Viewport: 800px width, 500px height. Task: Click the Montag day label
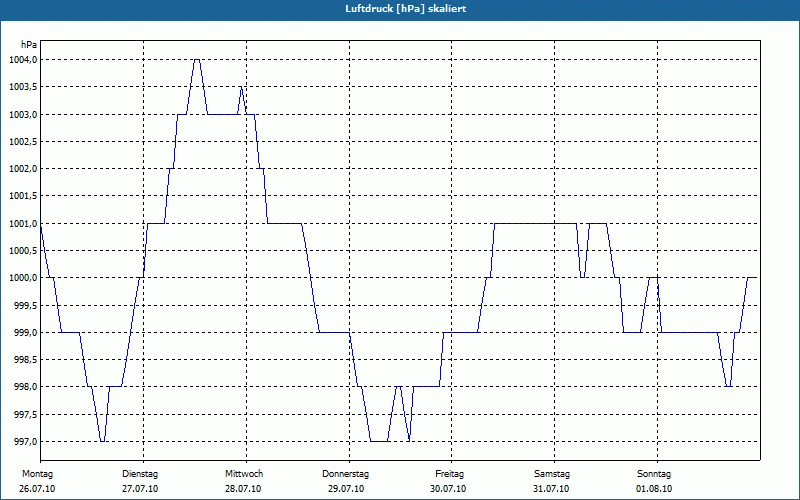37,474
